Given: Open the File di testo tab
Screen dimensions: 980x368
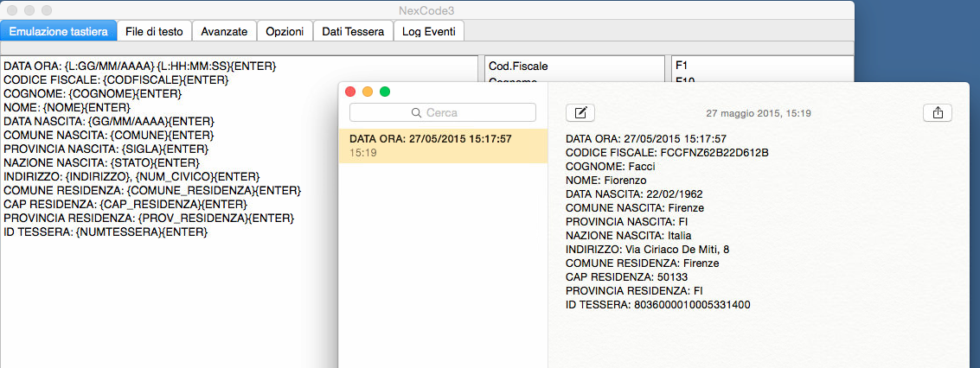Looking at the screenshot, I should 154,31.
